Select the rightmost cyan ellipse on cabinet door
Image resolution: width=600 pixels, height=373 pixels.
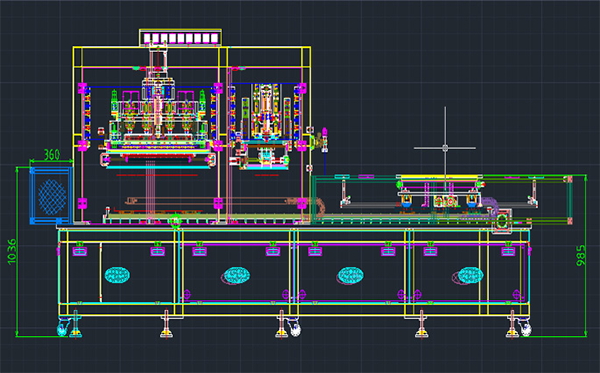(x=471, y=275)
